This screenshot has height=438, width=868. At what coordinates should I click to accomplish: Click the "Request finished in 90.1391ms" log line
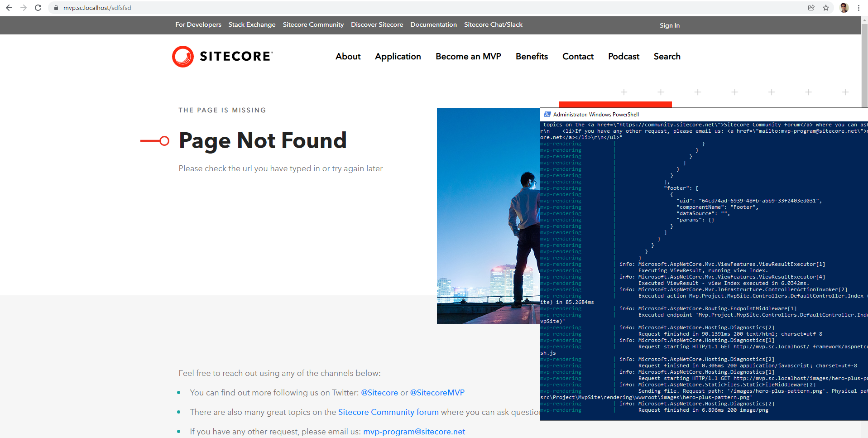coord(730,334)
